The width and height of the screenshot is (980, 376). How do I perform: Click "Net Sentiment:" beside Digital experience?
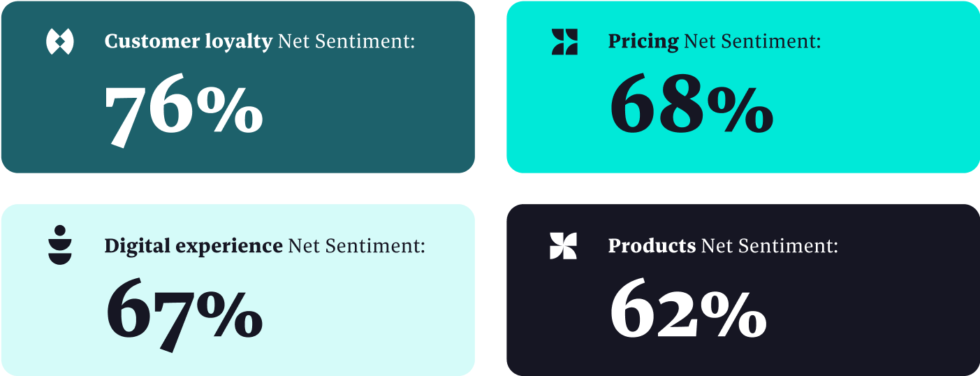click(356, 246)
